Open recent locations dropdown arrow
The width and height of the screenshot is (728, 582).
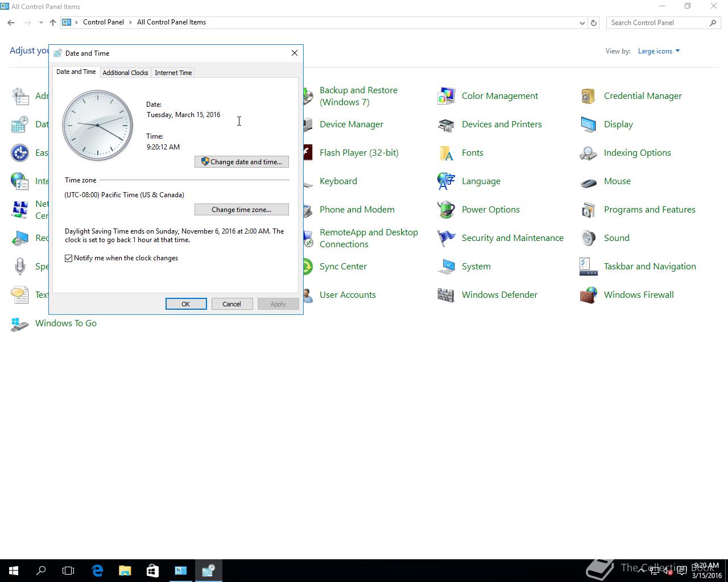41,23
